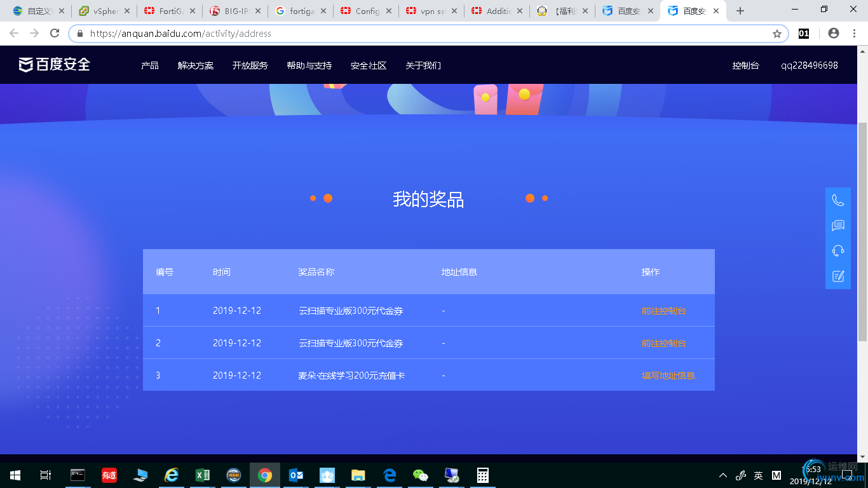Image resolution: width=868 pixels, height=488 pixels.
Task: Close the Config browser tab
Action: coord(389,11)
